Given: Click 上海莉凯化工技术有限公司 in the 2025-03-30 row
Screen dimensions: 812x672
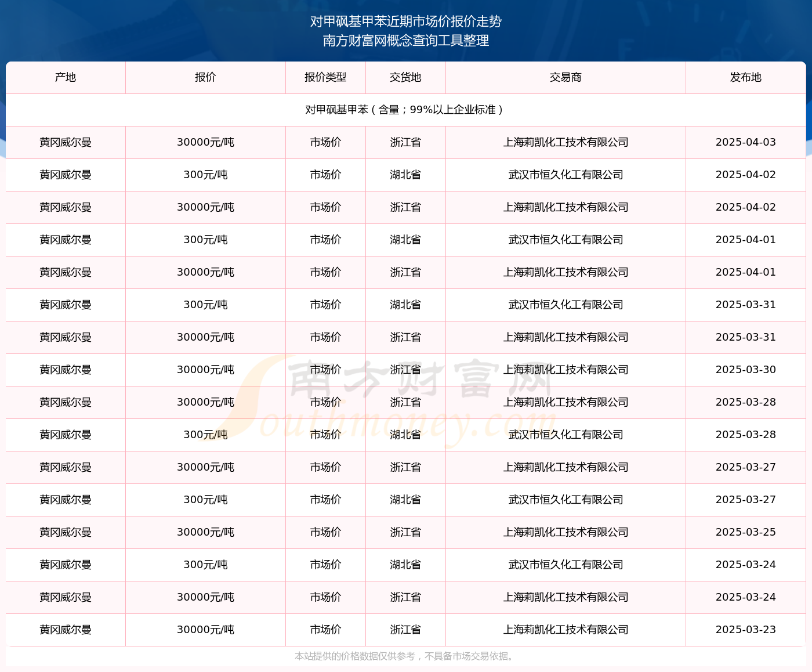Looking at the screenshot, I should click(x=565, y=370).
